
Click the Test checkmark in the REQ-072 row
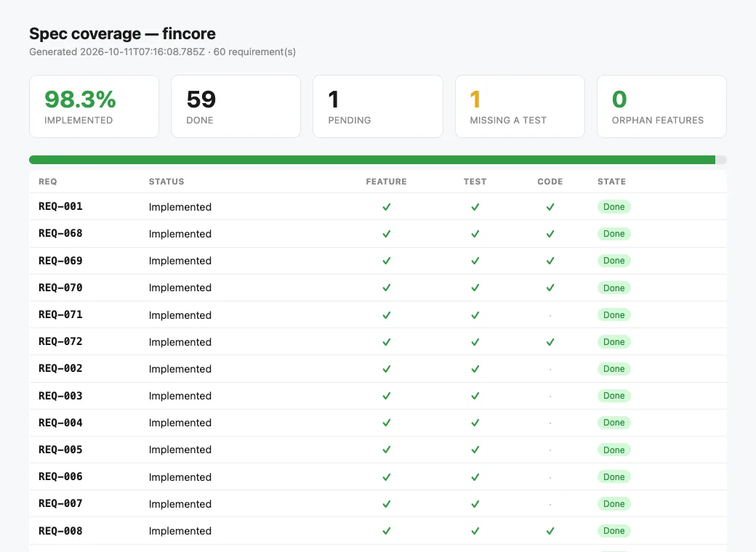pos(475,342)
